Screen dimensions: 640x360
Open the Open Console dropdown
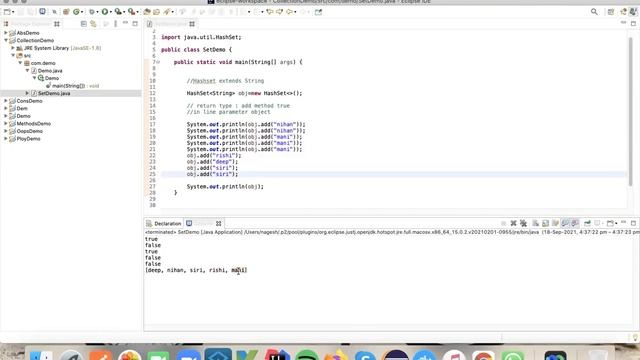(x=615, y=223)
